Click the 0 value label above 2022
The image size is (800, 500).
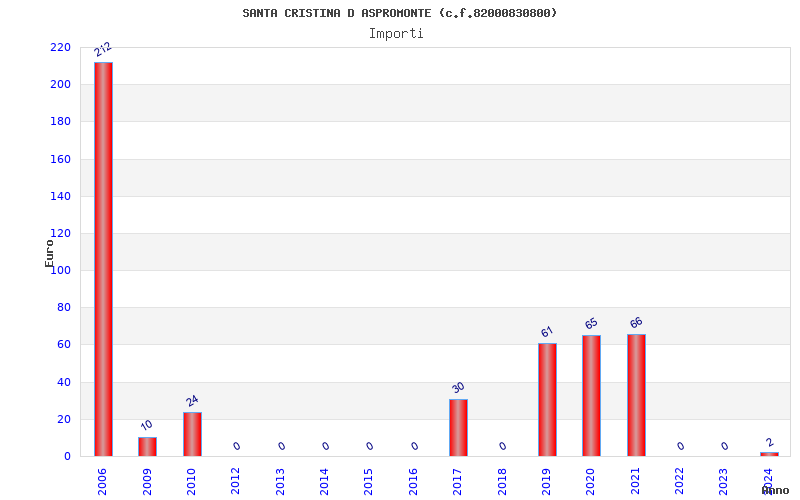click(x=681, y=446)
